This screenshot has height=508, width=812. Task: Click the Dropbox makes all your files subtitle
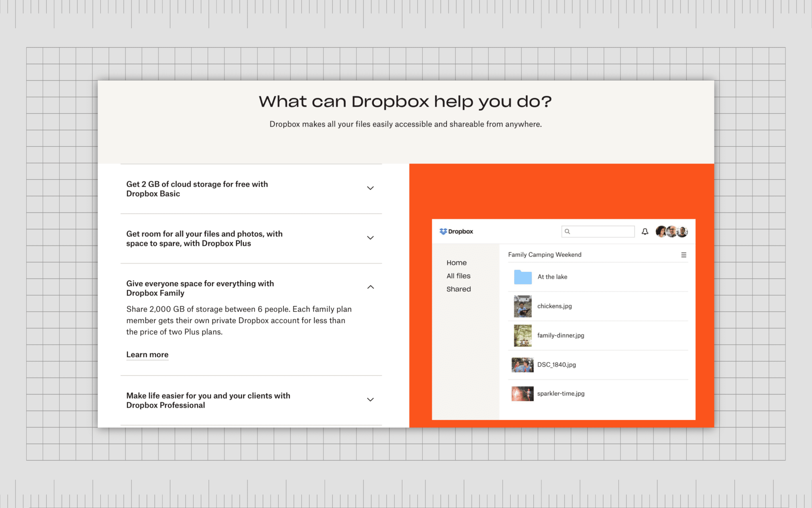[x=406, y=124]
